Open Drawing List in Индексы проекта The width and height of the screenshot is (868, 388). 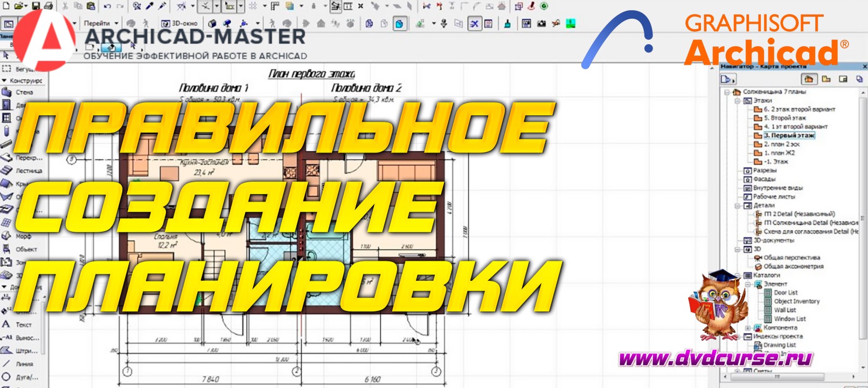(x=775, y=345)
